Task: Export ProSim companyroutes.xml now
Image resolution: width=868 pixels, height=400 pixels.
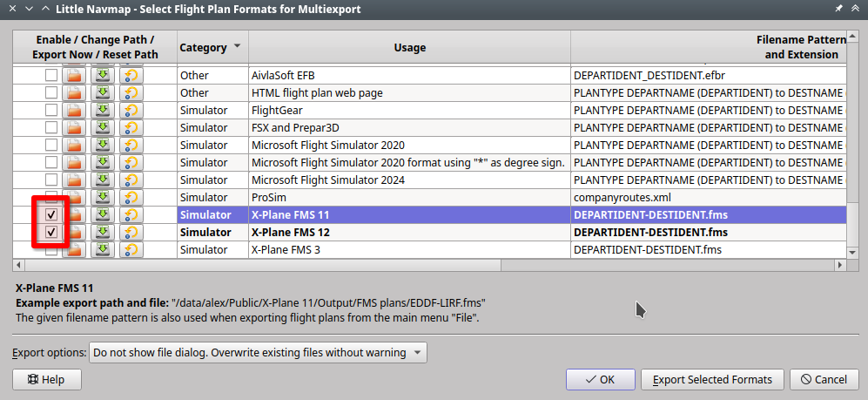Action: point(102,197)
